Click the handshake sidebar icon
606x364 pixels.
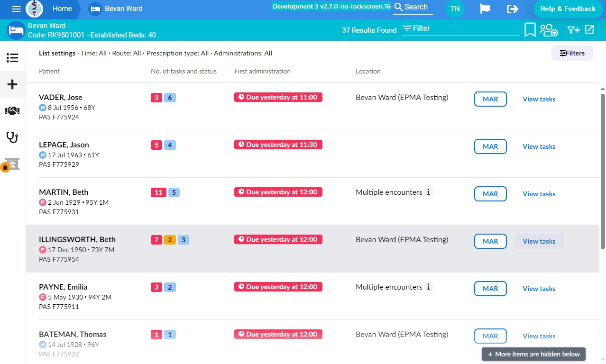12,110
